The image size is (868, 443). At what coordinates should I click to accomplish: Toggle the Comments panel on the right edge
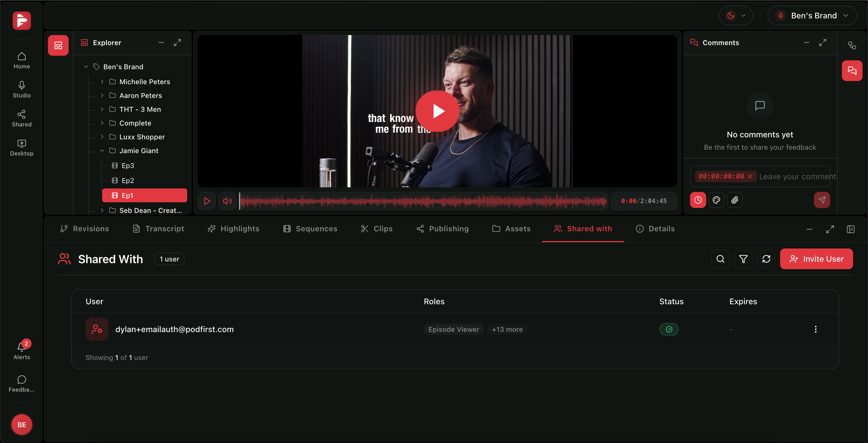click(x=852, y=70)
